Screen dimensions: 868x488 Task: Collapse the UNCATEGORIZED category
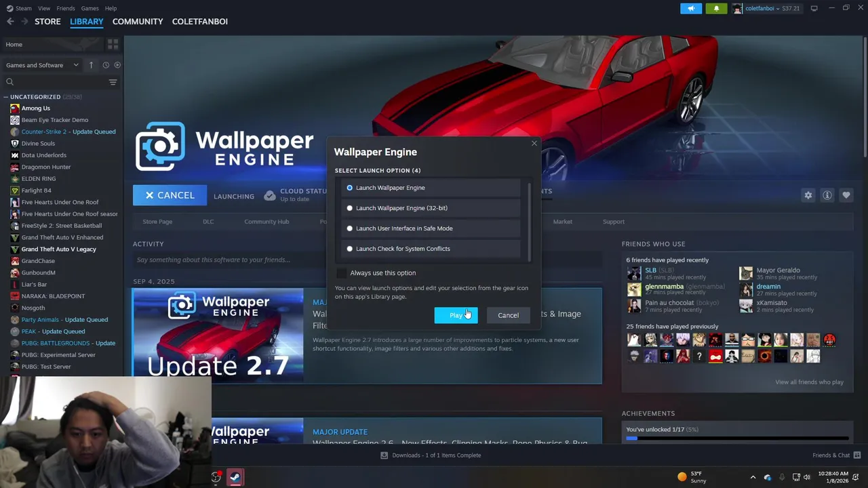[x=6, y=97]
